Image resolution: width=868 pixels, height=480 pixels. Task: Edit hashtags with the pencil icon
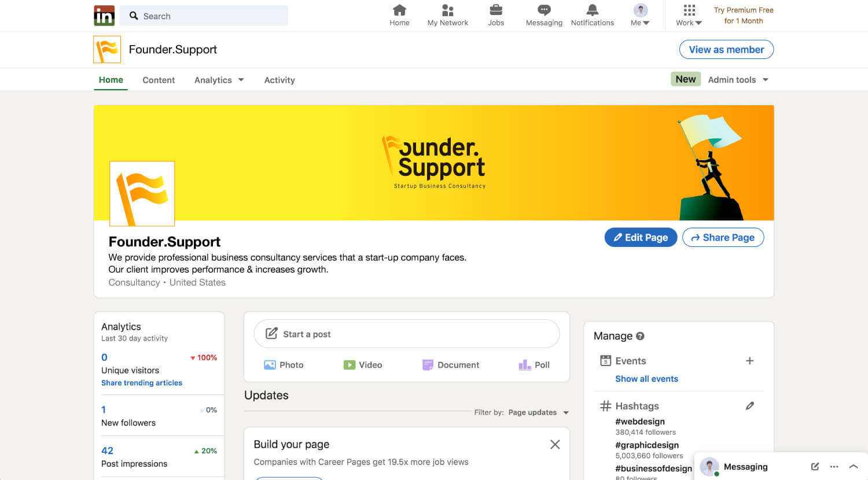pos(749,406)
